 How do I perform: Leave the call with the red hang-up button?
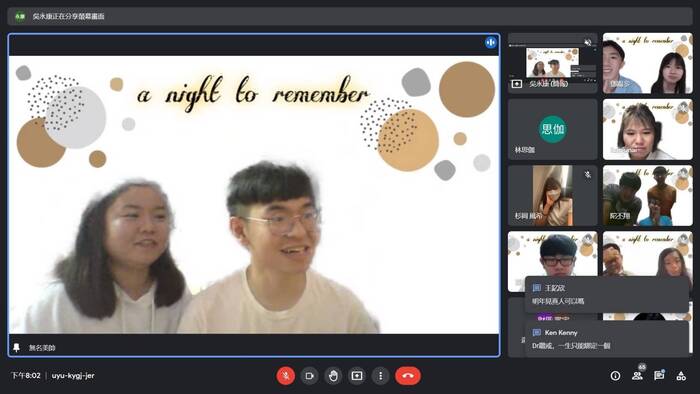[408, 376]
